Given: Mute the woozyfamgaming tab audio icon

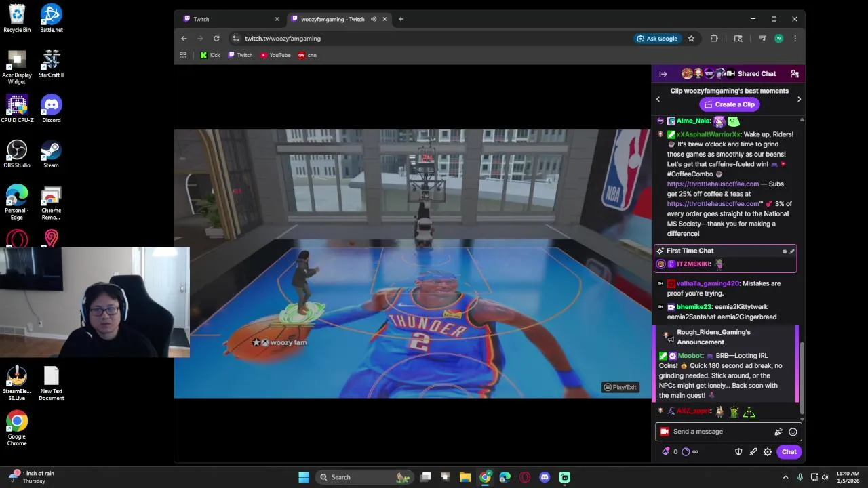Looking at the screenshot, I should coord(374,19).
